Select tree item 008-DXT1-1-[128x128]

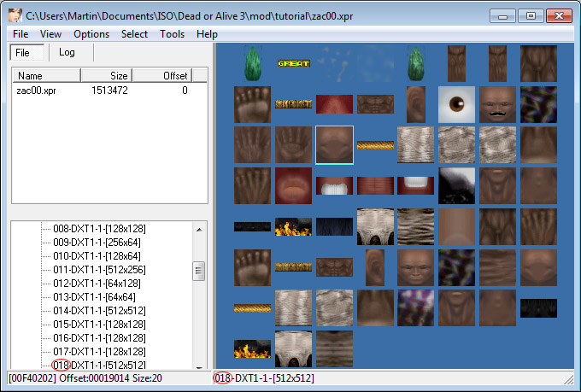(99, 229)
